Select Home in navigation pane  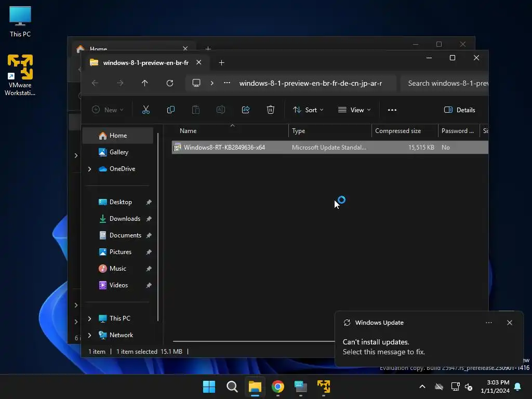pos(118,136)
